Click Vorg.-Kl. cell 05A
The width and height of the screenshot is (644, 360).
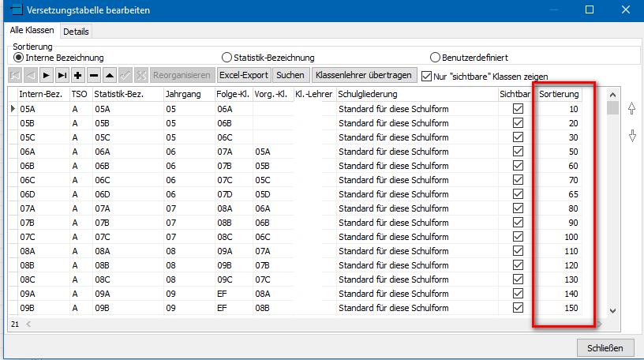(x=273, y=152)
